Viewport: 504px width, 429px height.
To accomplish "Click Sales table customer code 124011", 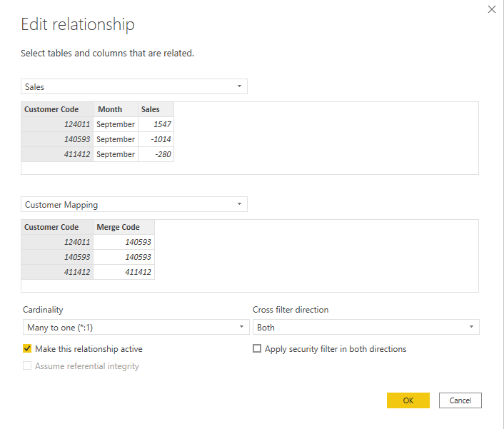I will pos(57,124).
